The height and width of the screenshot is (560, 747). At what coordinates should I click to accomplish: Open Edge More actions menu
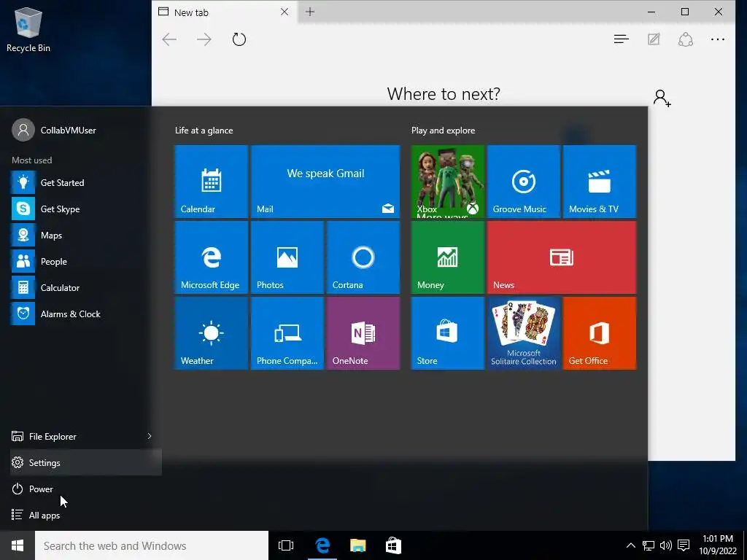point(718,39)
